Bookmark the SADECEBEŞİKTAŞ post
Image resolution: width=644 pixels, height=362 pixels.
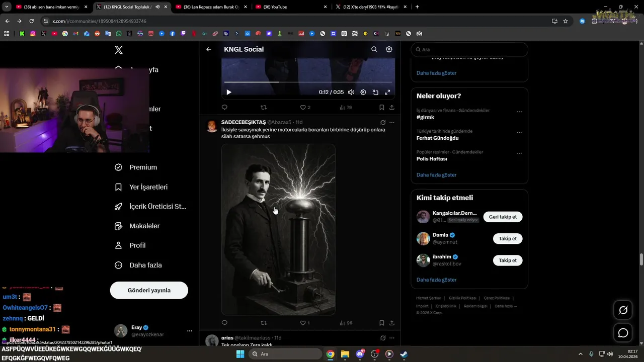(382, 323)
